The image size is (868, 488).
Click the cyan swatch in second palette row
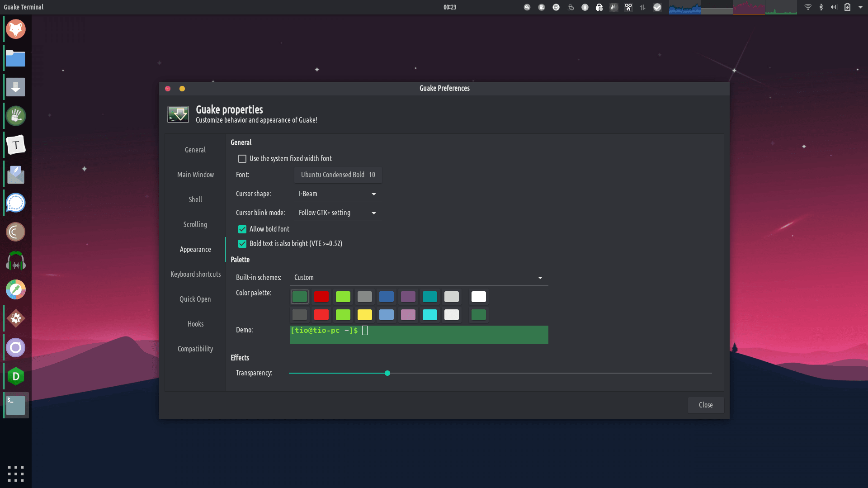coord(430,315)
